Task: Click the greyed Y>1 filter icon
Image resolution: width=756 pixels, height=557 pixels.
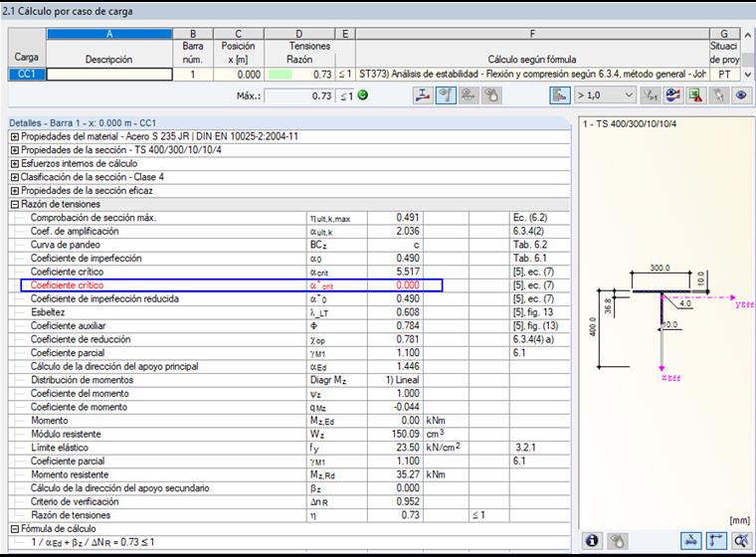Action: click(x=651, y=95)
